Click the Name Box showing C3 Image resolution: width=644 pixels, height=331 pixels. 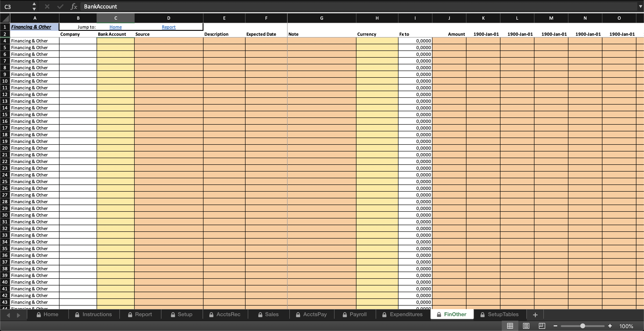click(x=16, y=6)
